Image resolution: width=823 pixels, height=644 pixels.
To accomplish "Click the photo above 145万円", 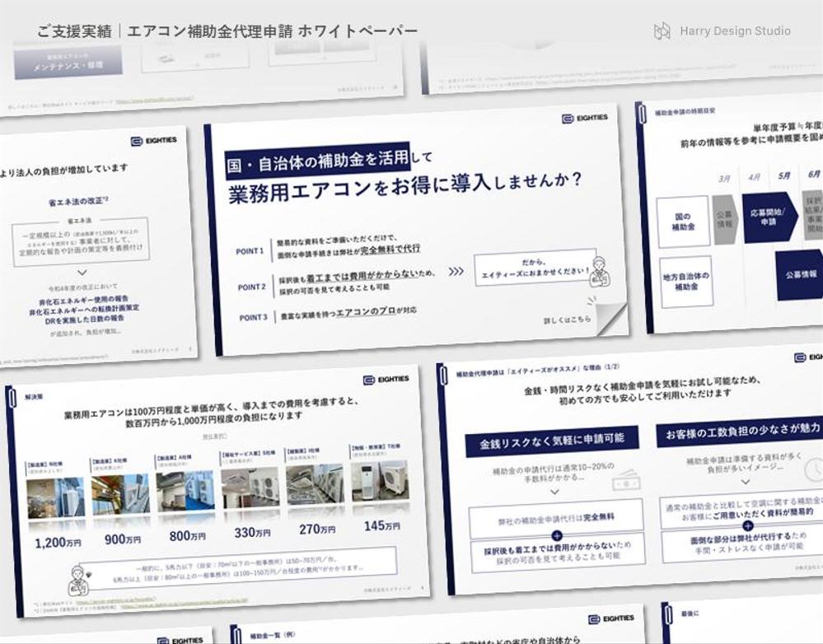I will pyautogui.click(x=380, y=481).
